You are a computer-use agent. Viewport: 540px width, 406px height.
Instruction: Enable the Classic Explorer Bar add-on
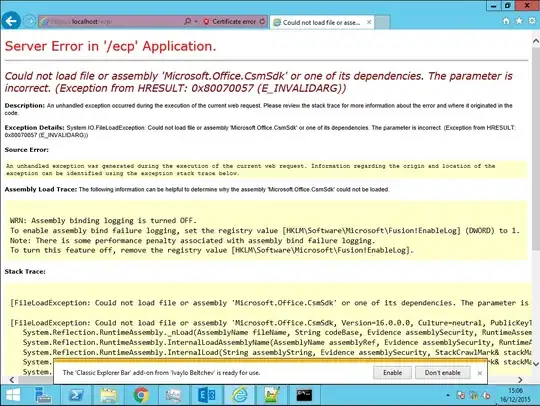[392, 373]
